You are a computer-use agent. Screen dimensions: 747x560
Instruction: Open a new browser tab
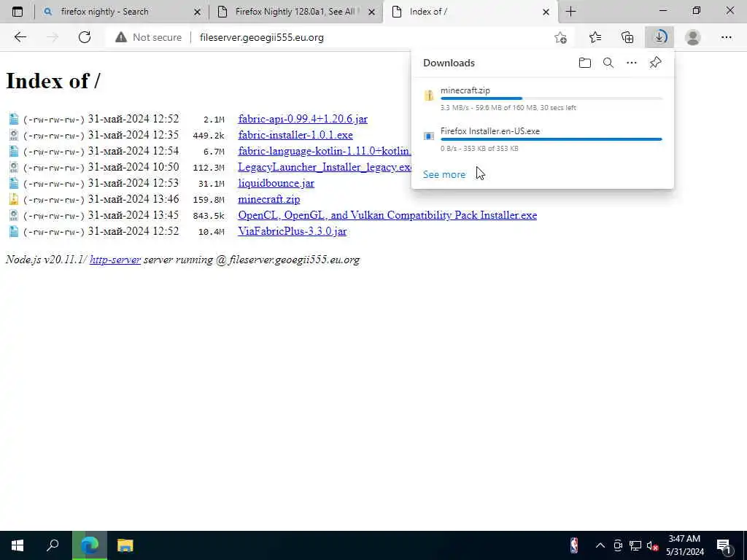pos(570,12)
